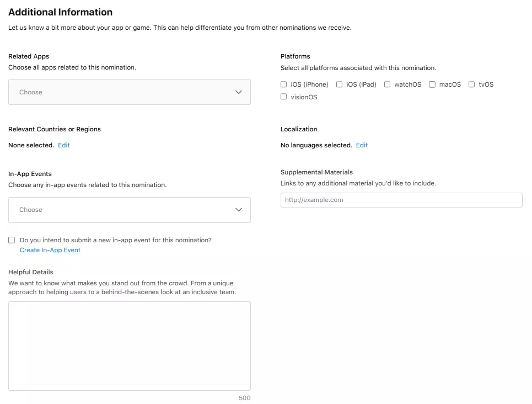532x404 pixels.
Task: Edit Relevant Countries or Regions
Action: point(64,145)
